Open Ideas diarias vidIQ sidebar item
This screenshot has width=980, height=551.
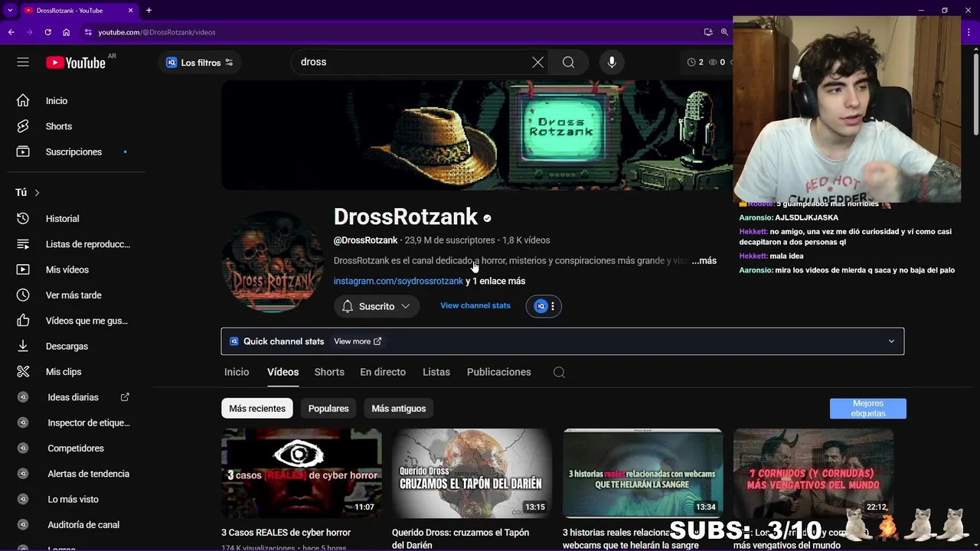click(73, 397)
